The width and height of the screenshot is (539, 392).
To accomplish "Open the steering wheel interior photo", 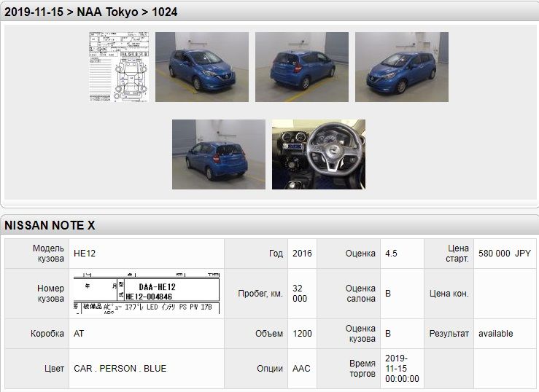I will click(x=319, y=154).
